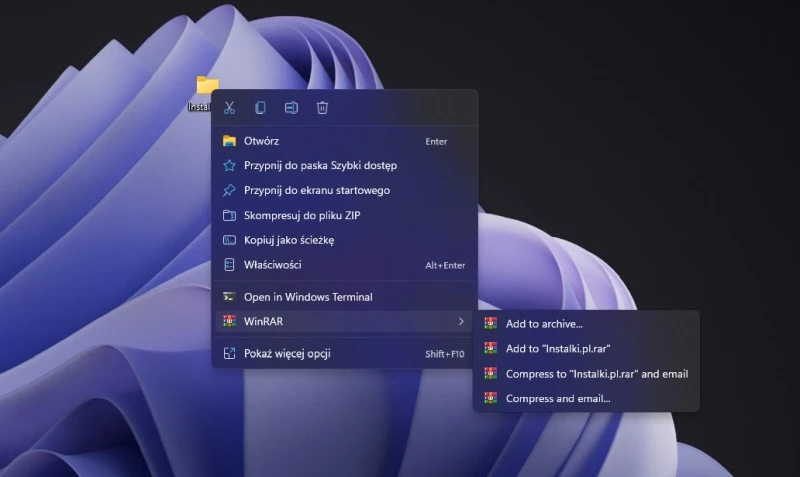Click the ZIP folder icon
This screenshot has height=477, width=800.
230,215
